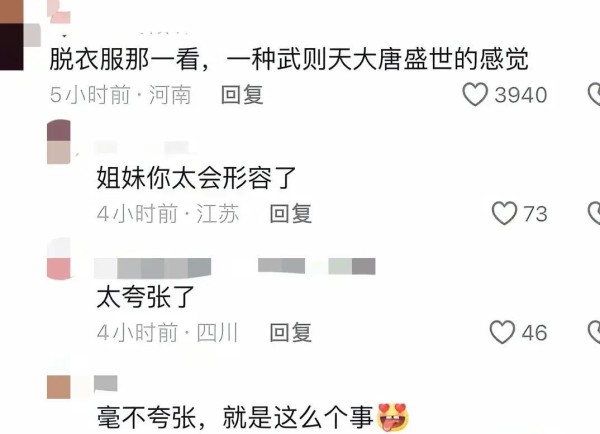Tap the 3940 like count
This screenshot has height=434, width=600.
coord(520,95)
